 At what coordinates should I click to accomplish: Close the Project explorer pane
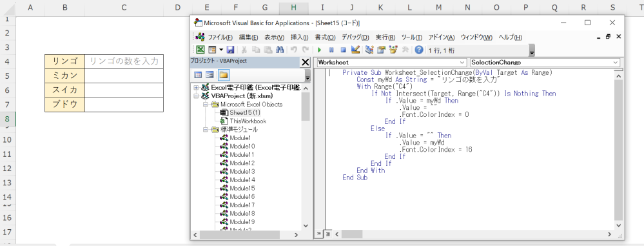(x=306, y=62)
